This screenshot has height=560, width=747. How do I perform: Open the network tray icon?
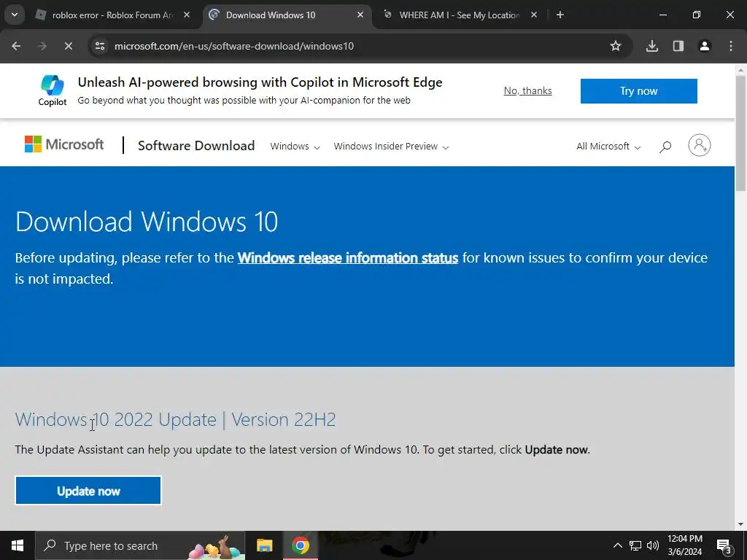[x=635, y=545]
